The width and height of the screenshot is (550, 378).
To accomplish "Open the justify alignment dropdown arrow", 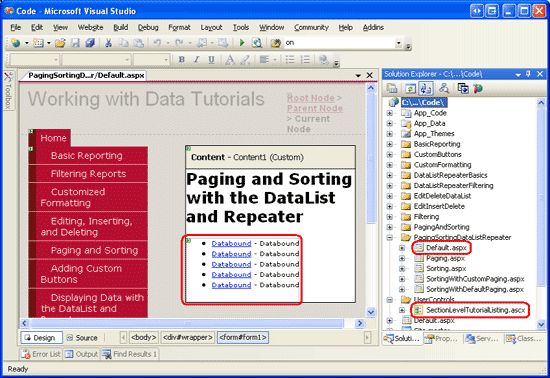I will pos(275,60).
